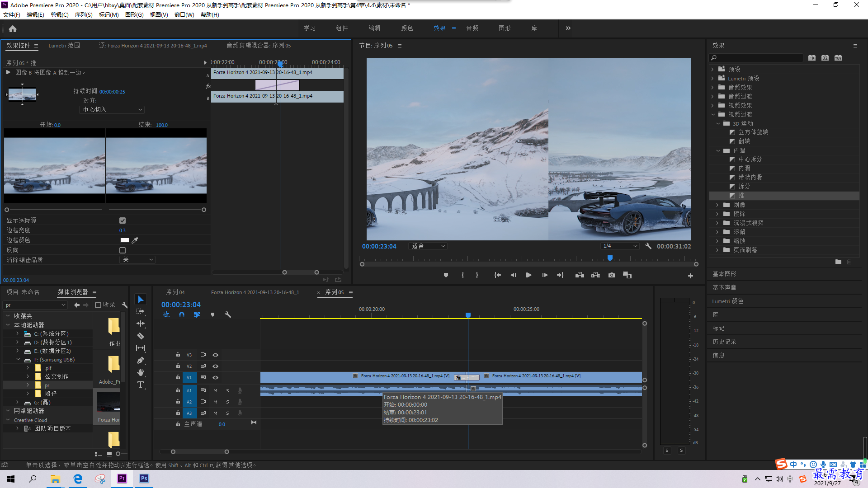Screen dimensions: 868x488
Task: Expand the 划像 effects folder
Action: (717, 205)
